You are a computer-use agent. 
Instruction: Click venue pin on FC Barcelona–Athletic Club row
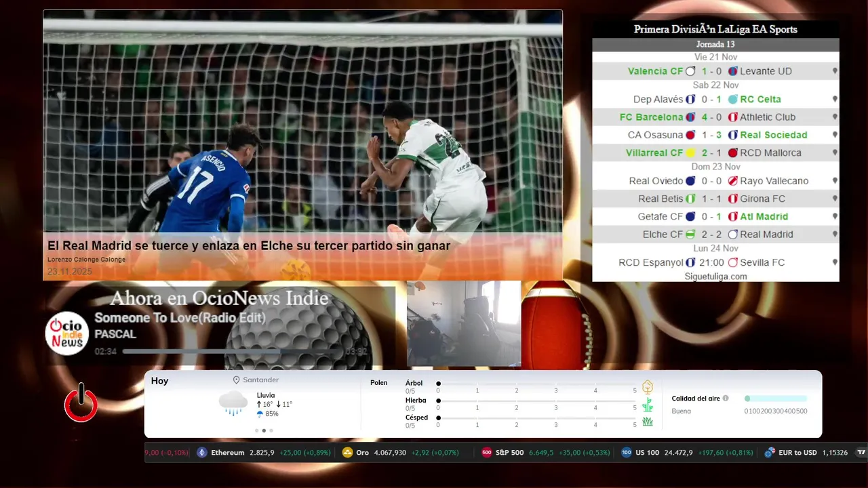835,117
